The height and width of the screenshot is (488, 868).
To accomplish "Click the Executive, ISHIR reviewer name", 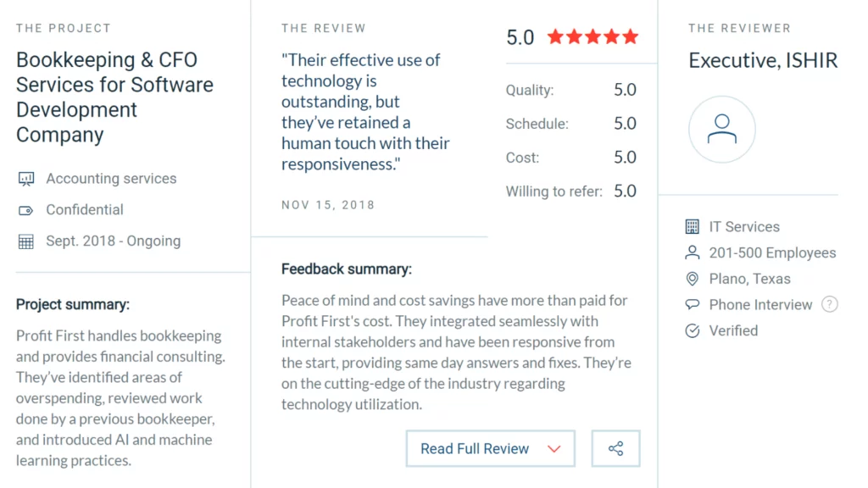I will [x=762, y=60].
